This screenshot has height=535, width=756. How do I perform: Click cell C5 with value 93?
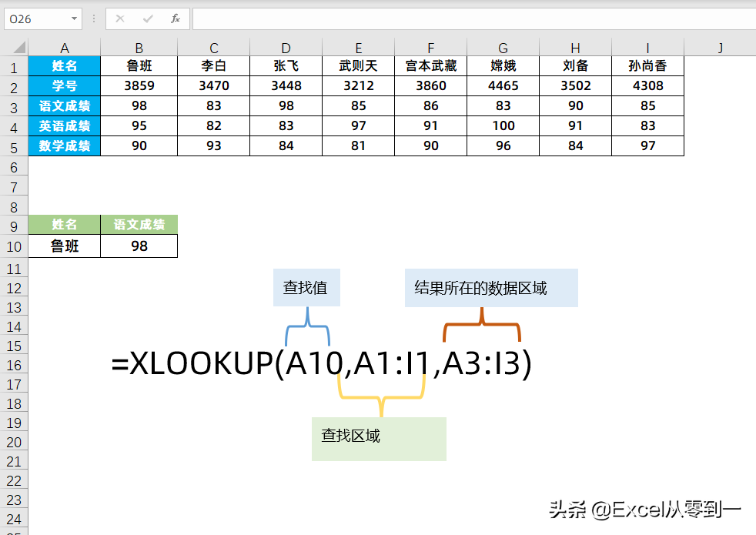(x=213, y=146)
